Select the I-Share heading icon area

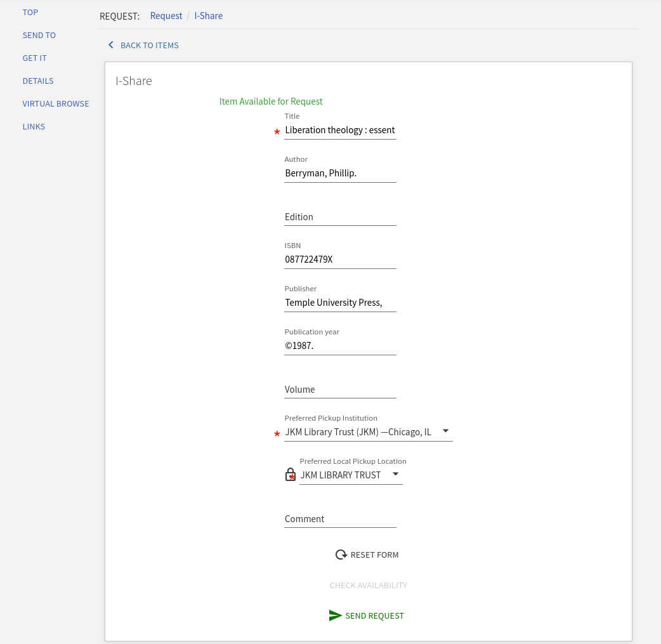click(133, 81)
